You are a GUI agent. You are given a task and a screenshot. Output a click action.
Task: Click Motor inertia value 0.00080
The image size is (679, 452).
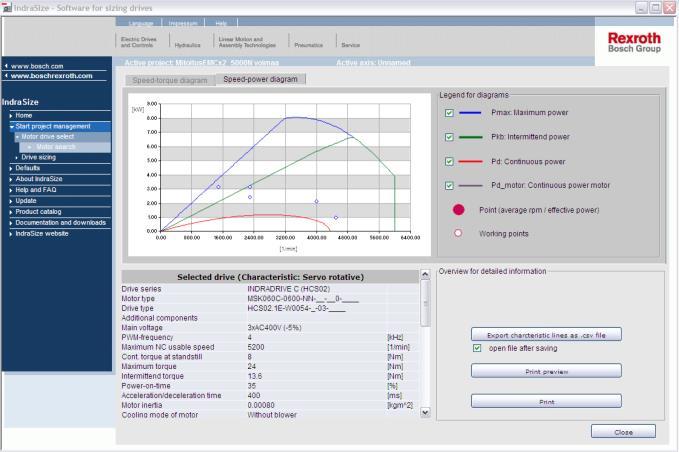(261, 406)
